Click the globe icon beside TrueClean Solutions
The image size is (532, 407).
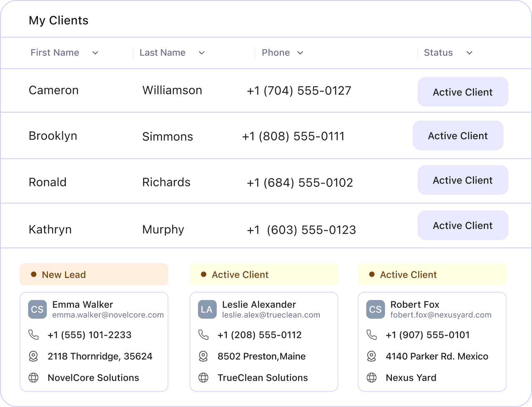(203, 378)
